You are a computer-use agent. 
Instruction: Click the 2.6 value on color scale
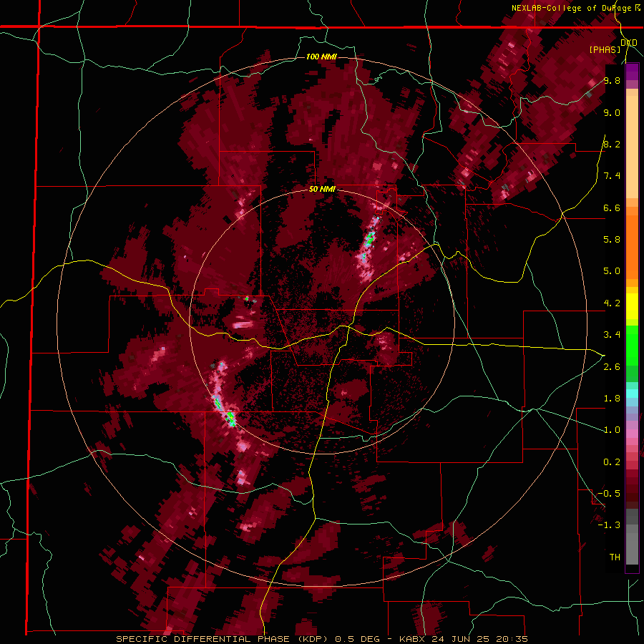(x=612, y=367)
